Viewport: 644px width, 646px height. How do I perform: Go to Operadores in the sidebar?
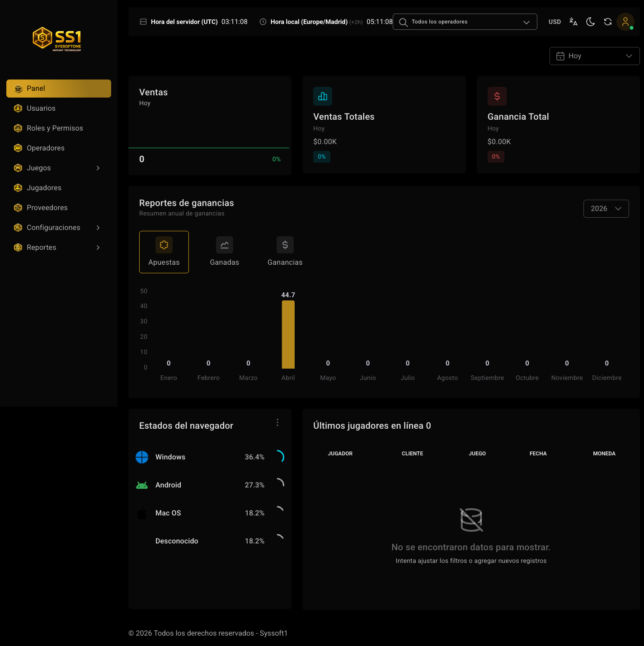tap(59, 148)
